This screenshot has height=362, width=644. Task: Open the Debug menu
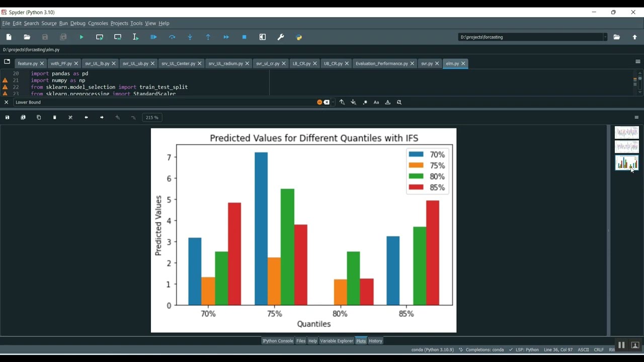pos(77,23)
